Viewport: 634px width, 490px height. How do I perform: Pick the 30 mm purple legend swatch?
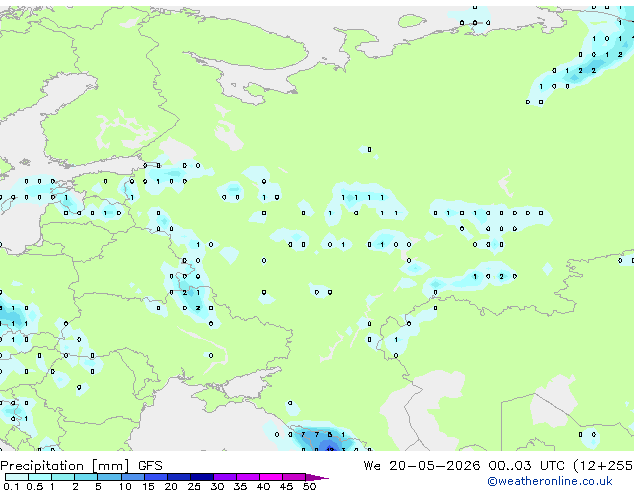pos(224,477)
